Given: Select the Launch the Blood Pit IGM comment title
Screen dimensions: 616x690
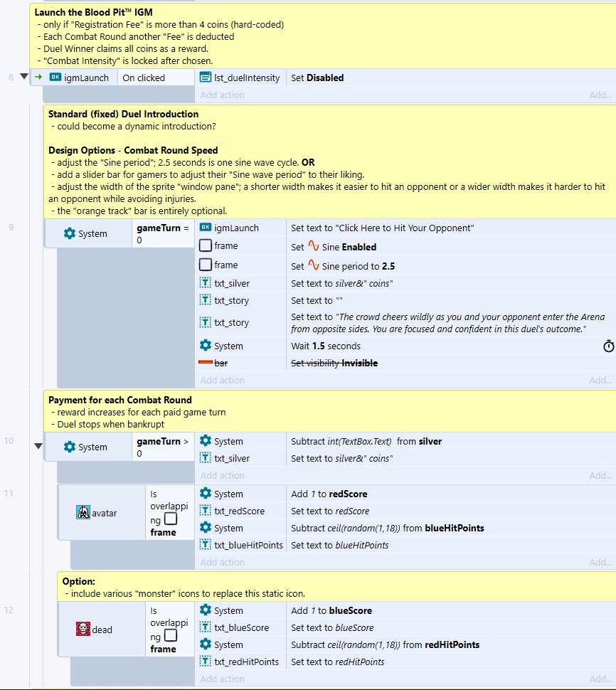Looking at the screenshot, I should [94, 12].
